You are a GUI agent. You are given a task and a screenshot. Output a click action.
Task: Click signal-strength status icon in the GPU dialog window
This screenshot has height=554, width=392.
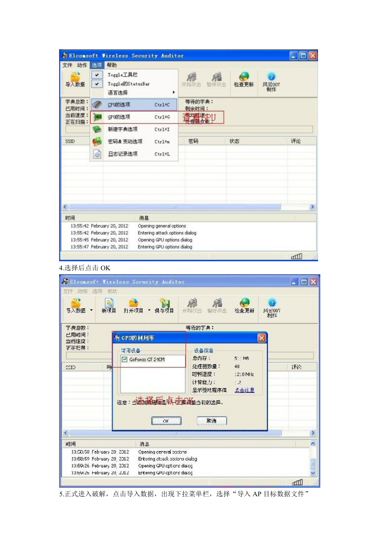[x=297, y=483]
